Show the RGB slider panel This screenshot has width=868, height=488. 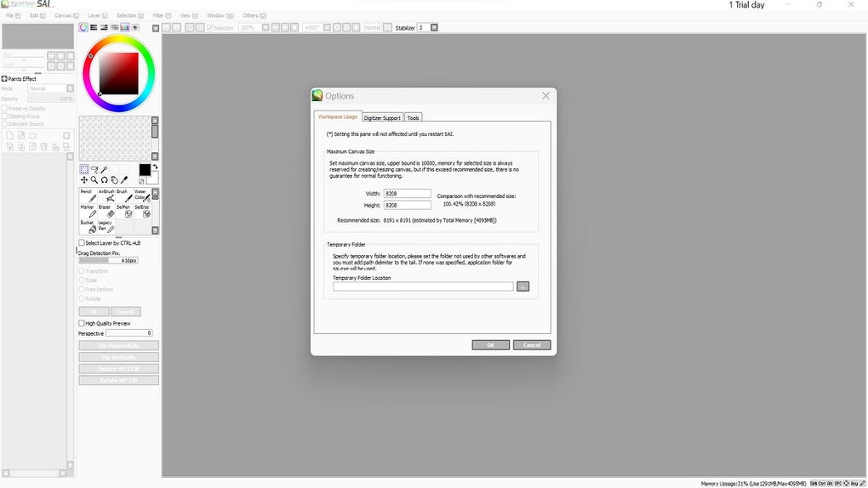(x=94, y=27)
